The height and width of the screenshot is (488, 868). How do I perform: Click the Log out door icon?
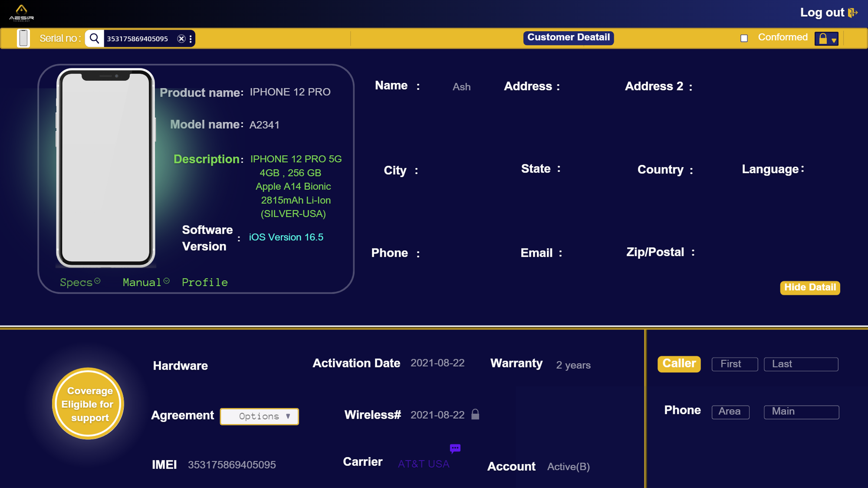[x=852, y=13]
